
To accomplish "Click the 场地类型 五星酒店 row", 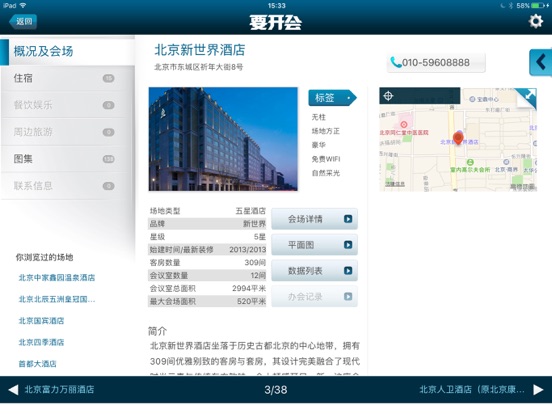I will [x=207, y=211].
